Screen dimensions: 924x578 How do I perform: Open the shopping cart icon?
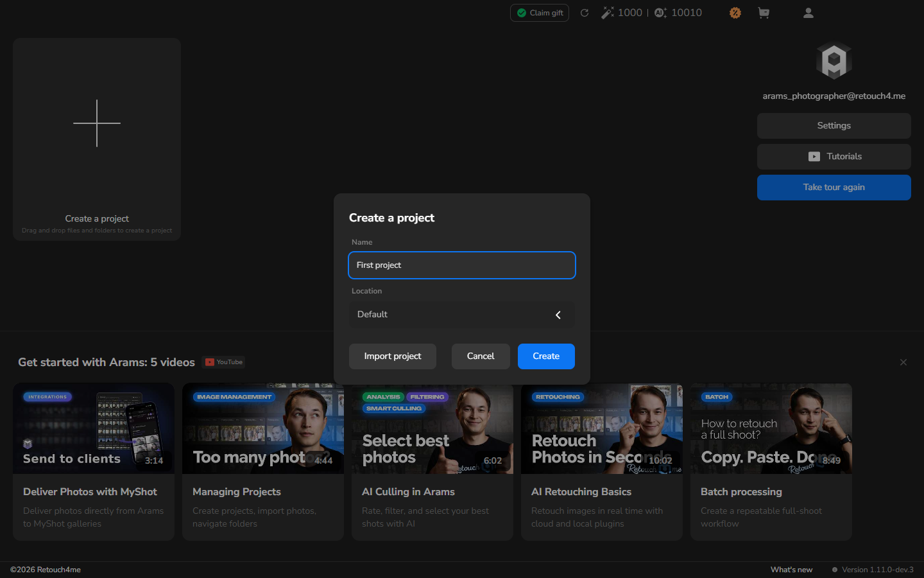tap(764, 13)
